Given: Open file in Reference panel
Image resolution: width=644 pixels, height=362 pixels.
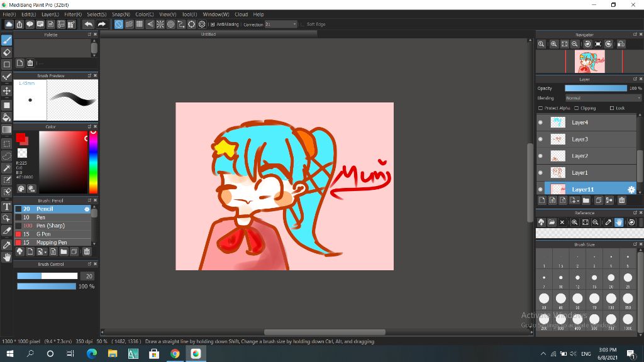Looking at the screenshot, I should 552,222.
